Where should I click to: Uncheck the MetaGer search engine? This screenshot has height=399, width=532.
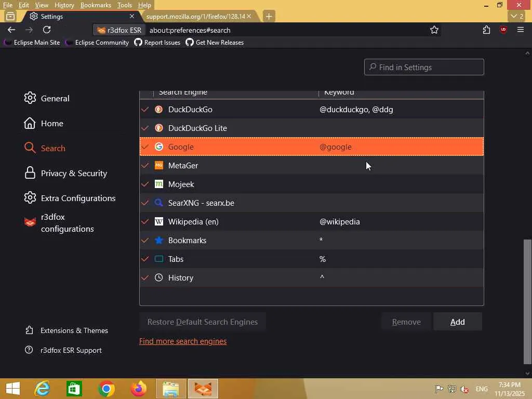[145, 165]
